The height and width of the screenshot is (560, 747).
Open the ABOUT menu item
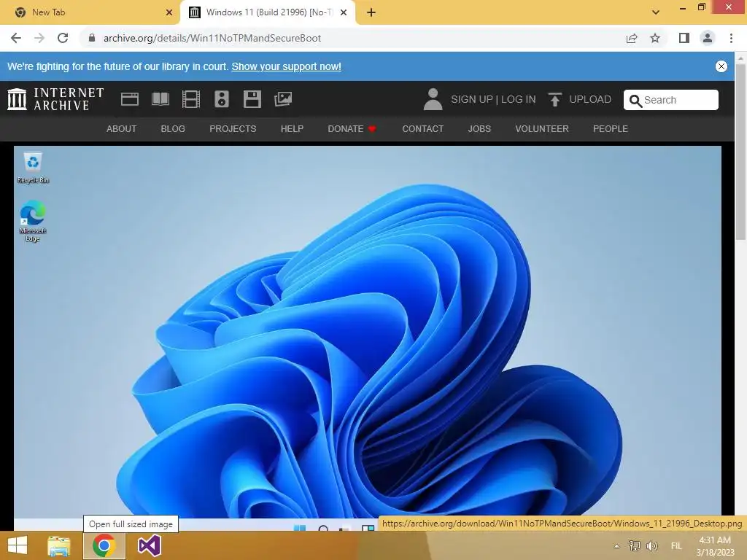pos(122,128)
